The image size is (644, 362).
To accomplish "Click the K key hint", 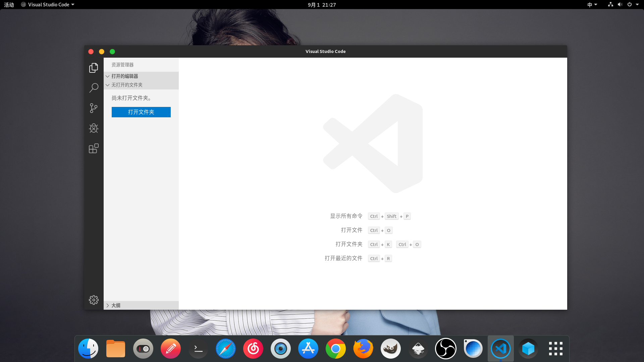I will pos(388,244).
